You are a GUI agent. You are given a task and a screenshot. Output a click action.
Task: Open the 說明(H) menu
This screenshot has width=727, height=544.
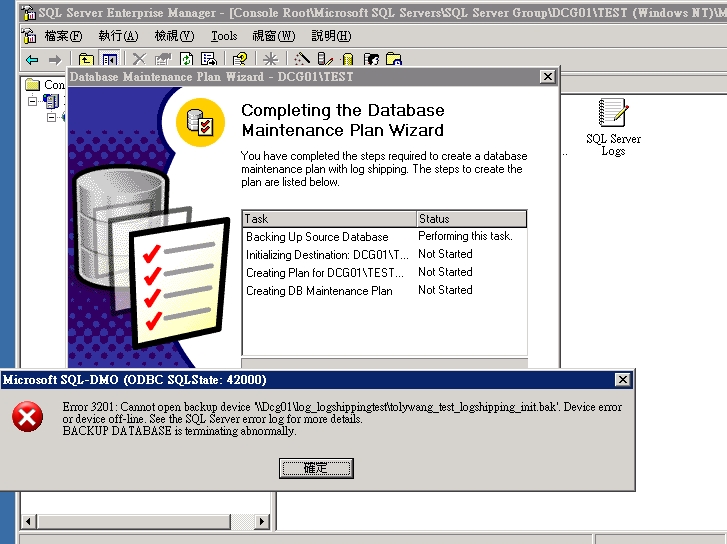331,36
